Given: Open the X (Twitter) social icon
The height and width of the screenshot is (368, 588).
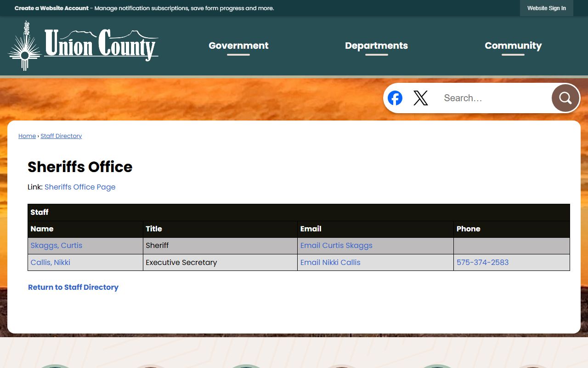Looking at the screenshot, I should click(421, 98).
